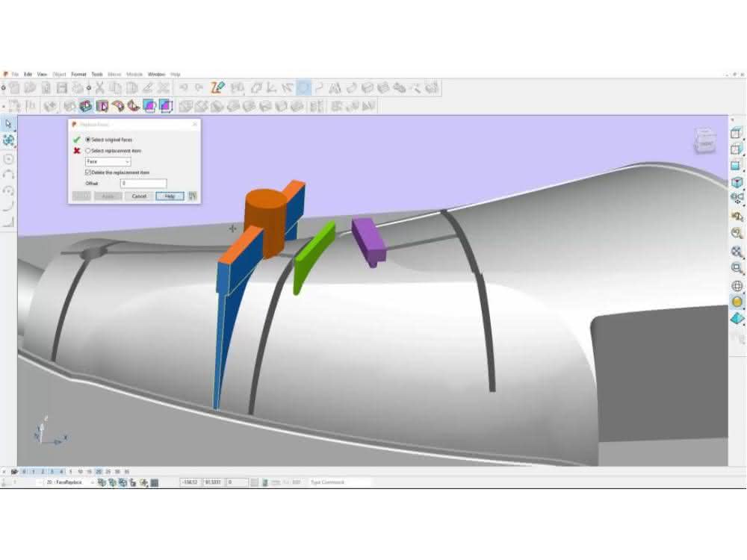Toggle 'Delete the replacement item' checkbox
This screenshot has width=747, height=560.
[x=87, y=172]
